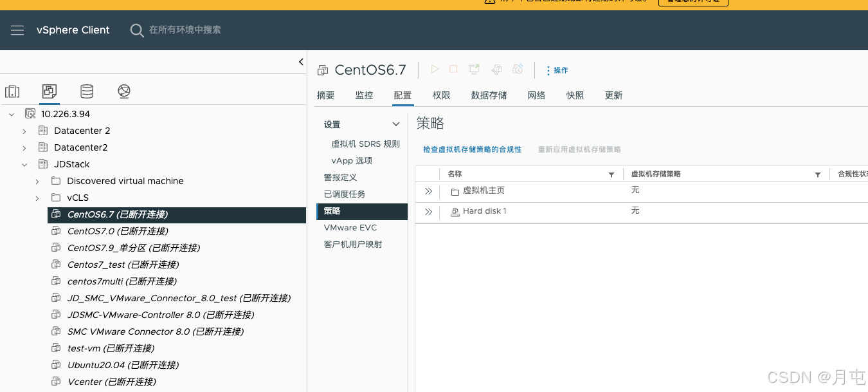The width and height of the screenshot is (868, 392).
Task: Switch to VMs and Templates view icon
Action: coord(50,91)
